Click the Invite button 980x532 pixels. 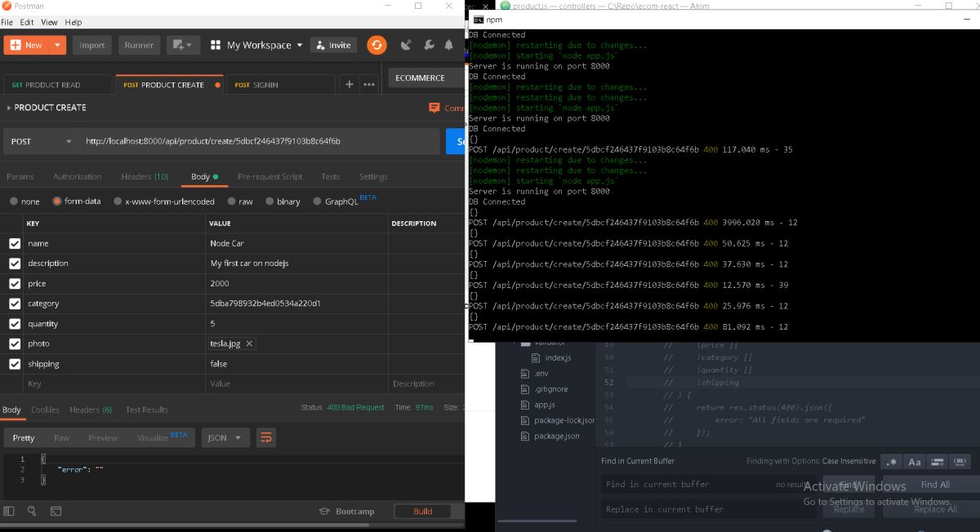click(333, 45)
